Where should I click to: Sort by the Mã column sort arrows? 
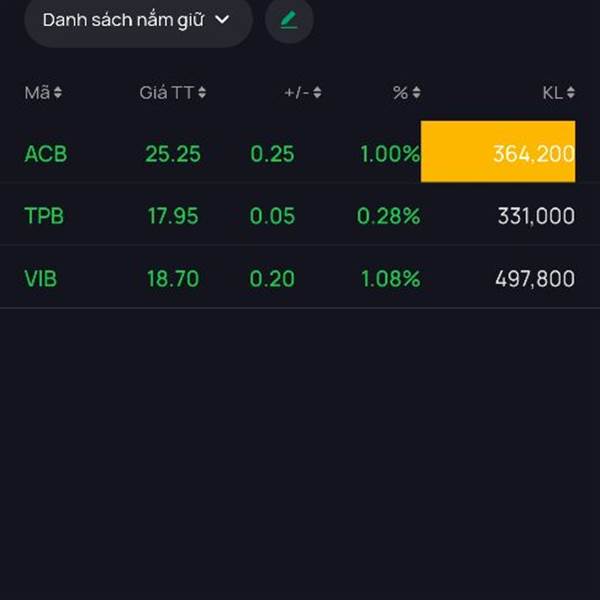[x=58, y=93]
